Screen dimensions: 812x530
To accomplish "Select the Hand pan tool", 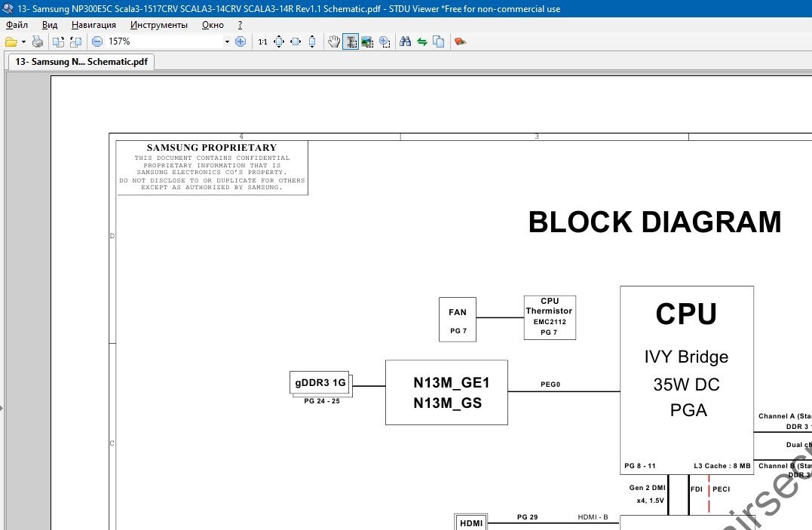I will pos(334,41).
